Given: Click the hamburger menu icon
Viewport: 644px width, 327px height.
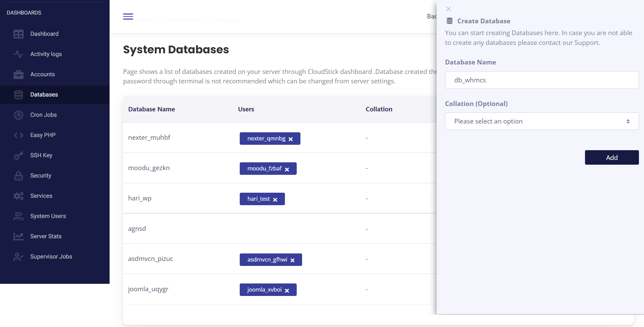Looking at the screenshot, I should tap(128, 17).
